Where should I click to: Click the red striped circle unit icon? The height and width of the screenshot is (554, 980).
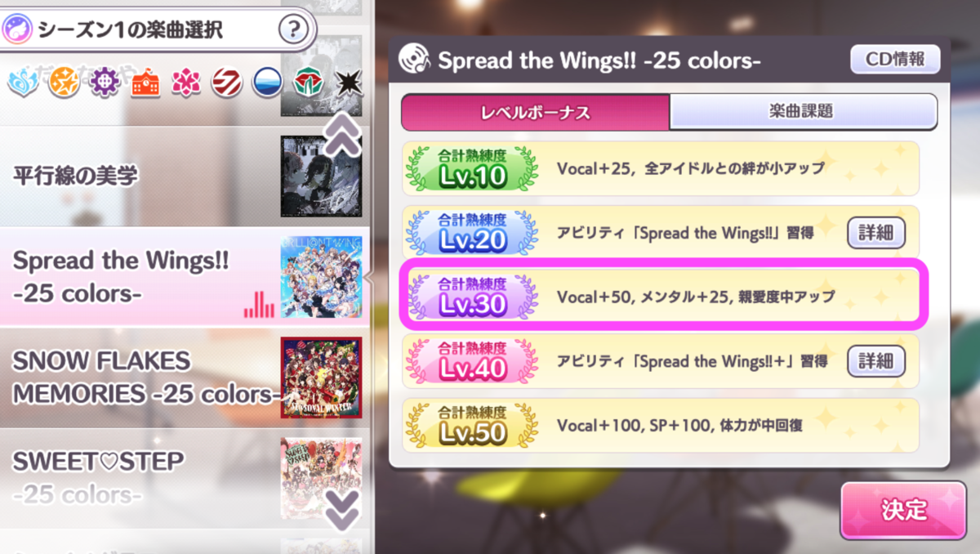pyautogui.click(x=227, y=82)
